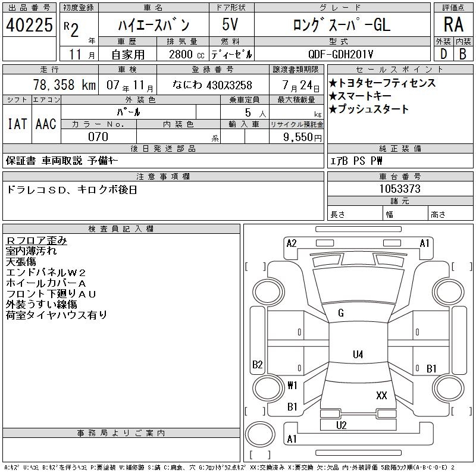
Task: Select inspector note 荷室タイヤハウス有り
Action: 57,315
